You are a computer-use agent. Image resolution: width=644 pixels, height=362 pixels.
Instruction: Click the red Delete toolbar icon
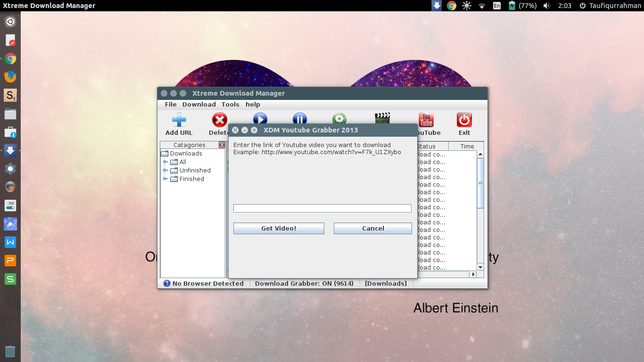[220, 120]
